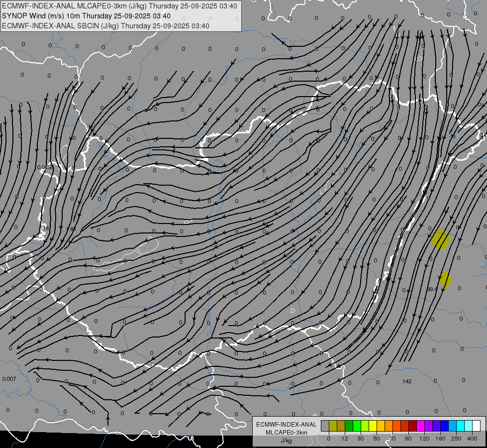
Task: Click the dark red legend swatch
Action: (x=412, y=426)
